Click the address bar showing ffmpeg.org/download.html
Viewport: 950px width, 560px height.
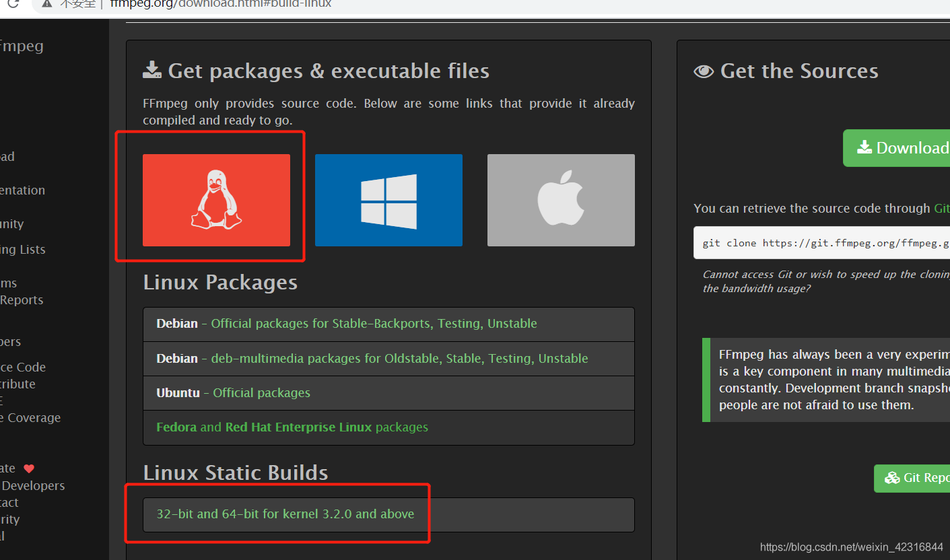click(x=221, y=3)
